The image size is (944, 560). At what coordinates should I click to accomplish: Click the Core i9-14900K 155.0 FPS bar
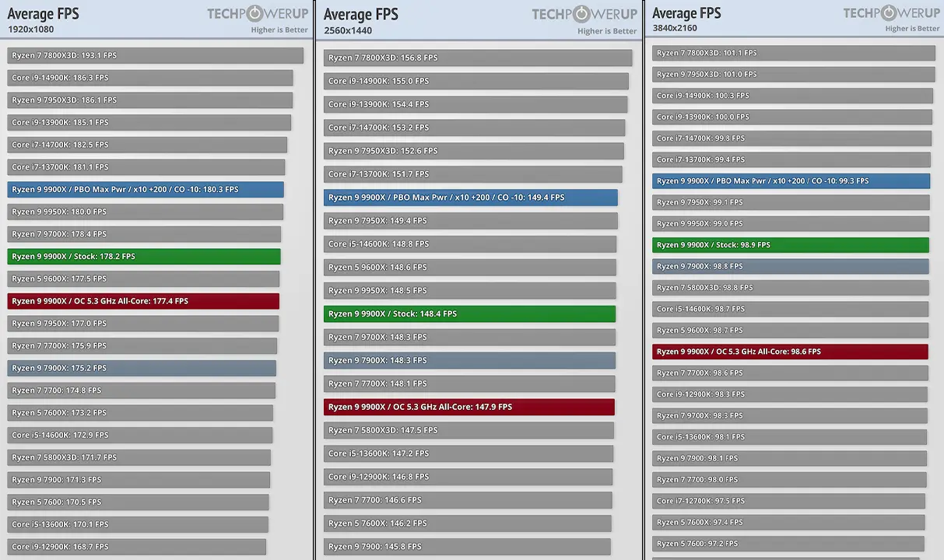476,81
